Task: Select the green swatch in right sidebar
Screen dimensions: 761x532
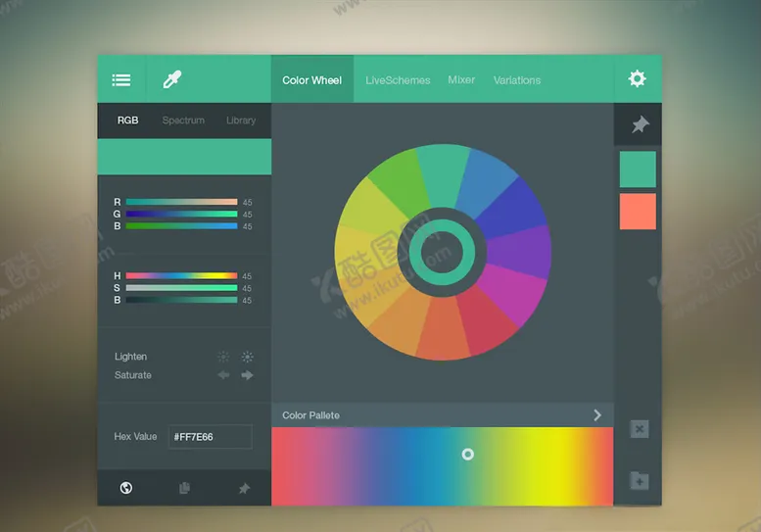Action: click(x=638, y=169)
